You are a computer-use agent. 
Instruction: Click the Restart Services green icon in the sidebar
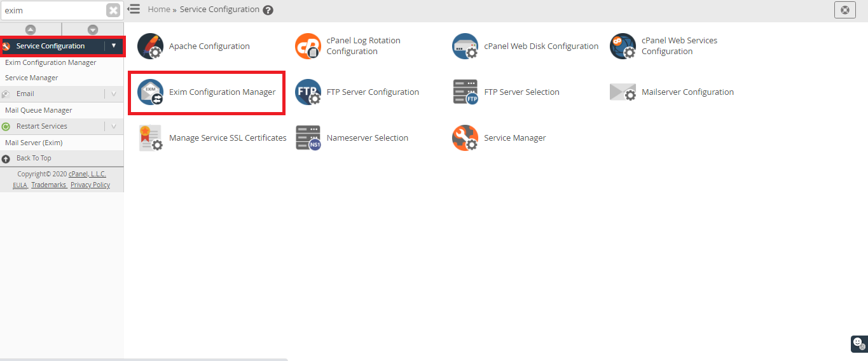[x=6, y=126]
